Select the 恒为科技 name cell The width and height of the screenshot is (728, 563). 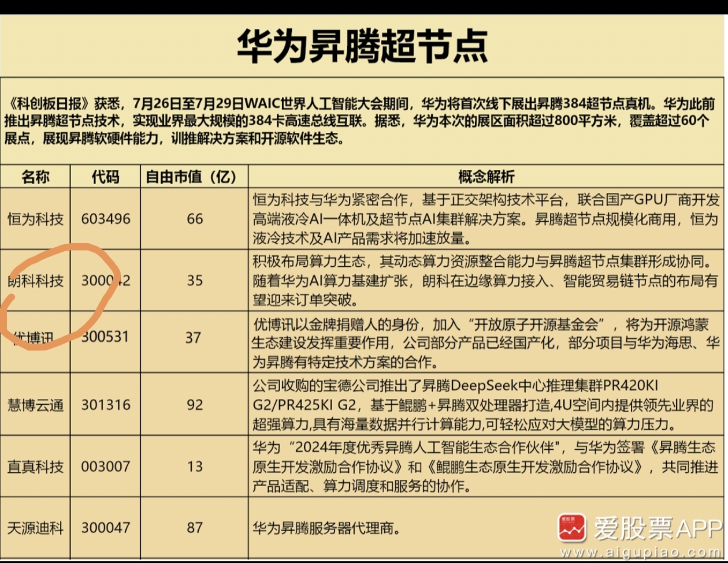(x=36, y=219)
